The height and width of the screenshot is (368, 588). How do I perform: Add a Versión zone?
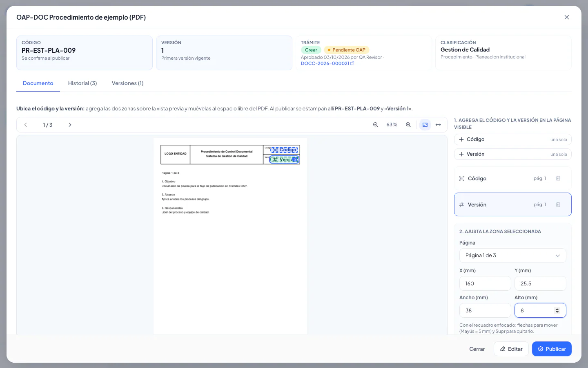tap(512, 154)
